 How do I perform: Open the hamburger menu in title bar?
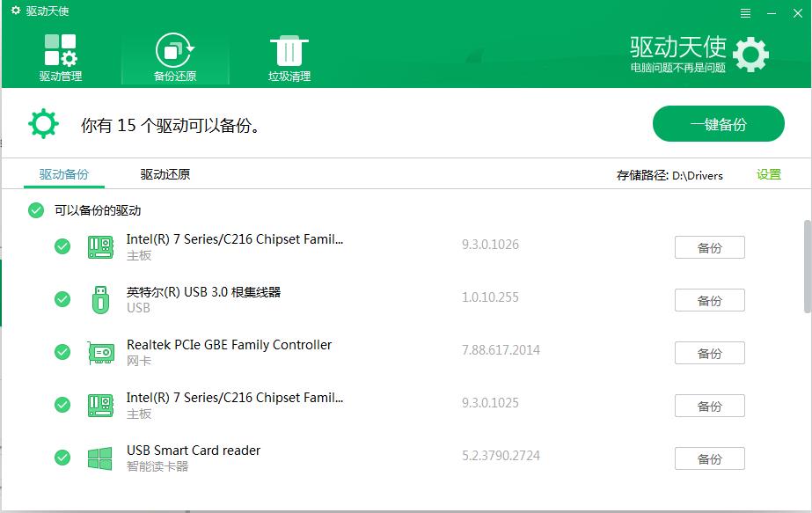(745, 13)
